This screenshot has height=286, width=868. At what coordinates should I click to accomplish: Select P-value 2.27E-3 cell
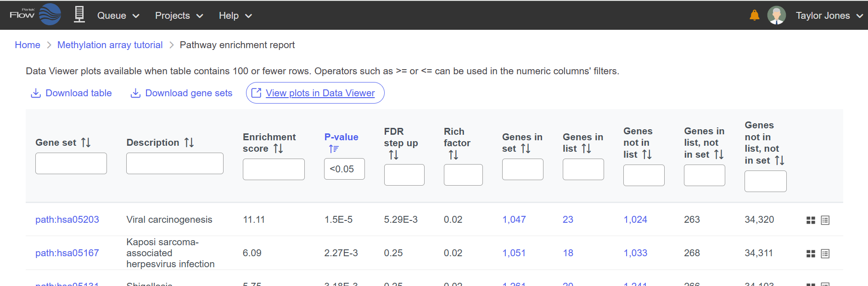(341, 253)
